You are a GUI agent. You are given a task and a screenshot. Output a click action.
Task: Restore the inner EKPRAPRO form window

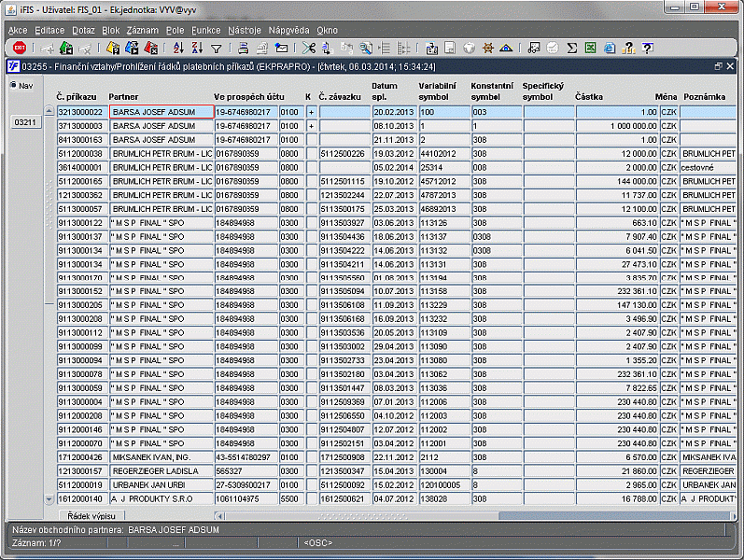pyautogui.click(x=719, y=66)
